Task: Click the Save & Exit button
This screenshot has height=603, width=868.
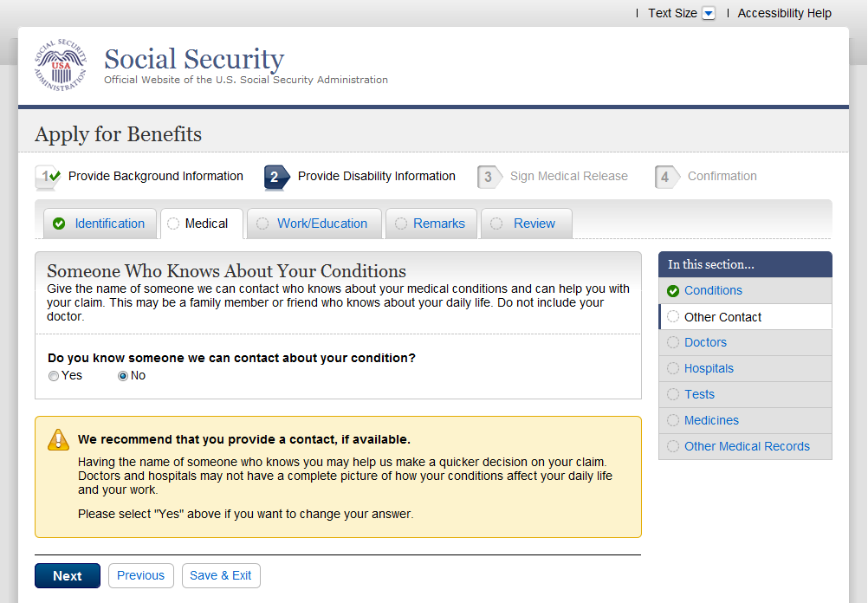Action: pos(221,576)
